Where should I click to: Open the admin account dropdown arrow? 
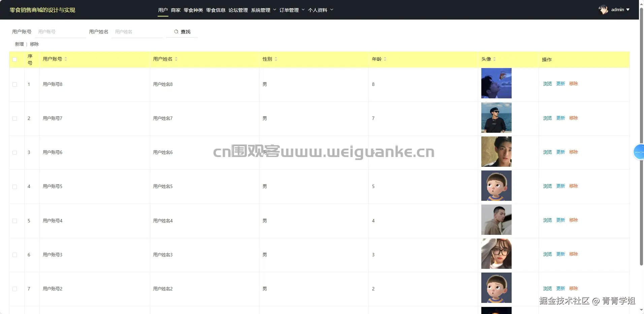point(628,10)
